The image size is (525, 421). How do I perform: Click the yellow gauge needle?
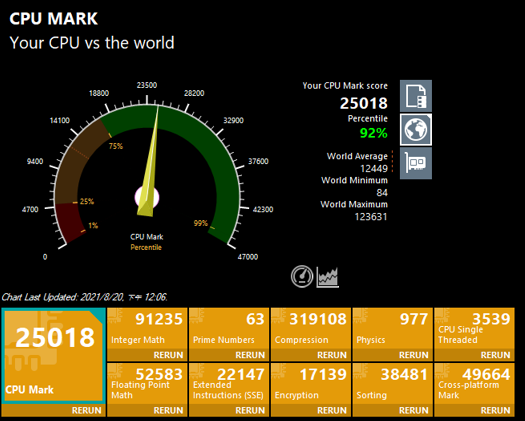(149, 162)
